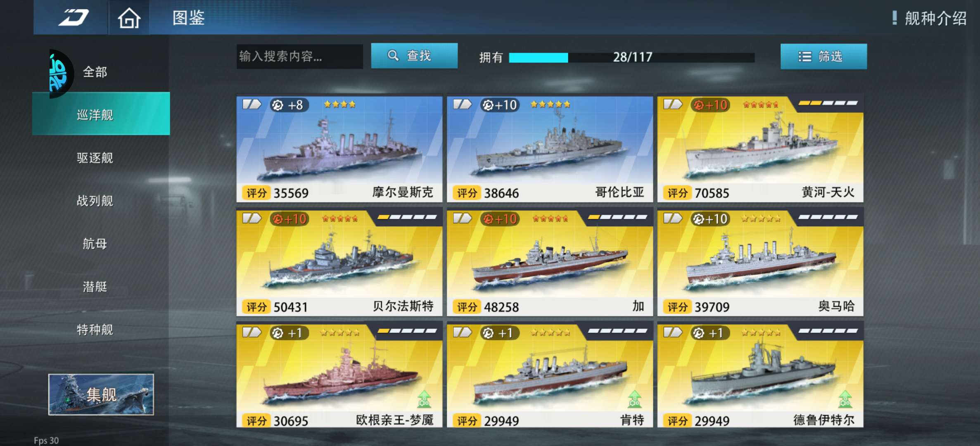Click the green upgrade arrow on 肯特
The height and width of the screenshot is (446, 980).
(x=634, y=399)
